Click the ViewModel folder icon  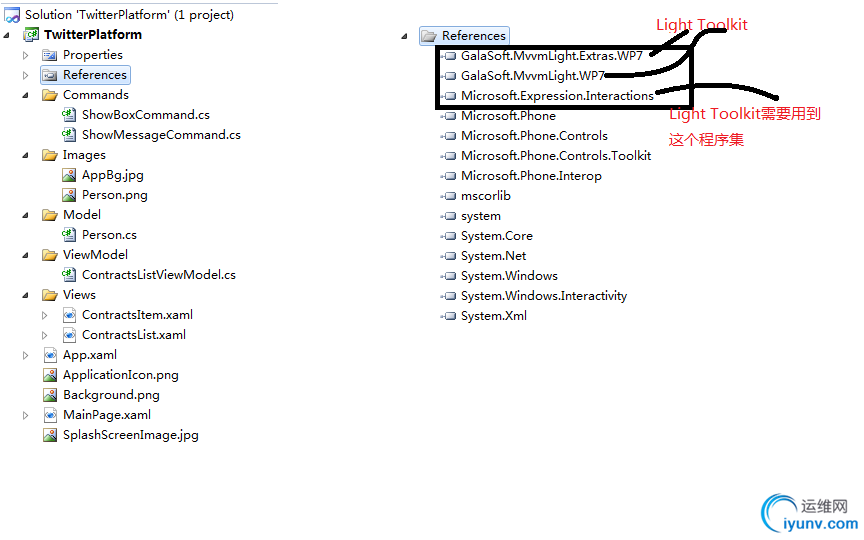coord(50,255)
